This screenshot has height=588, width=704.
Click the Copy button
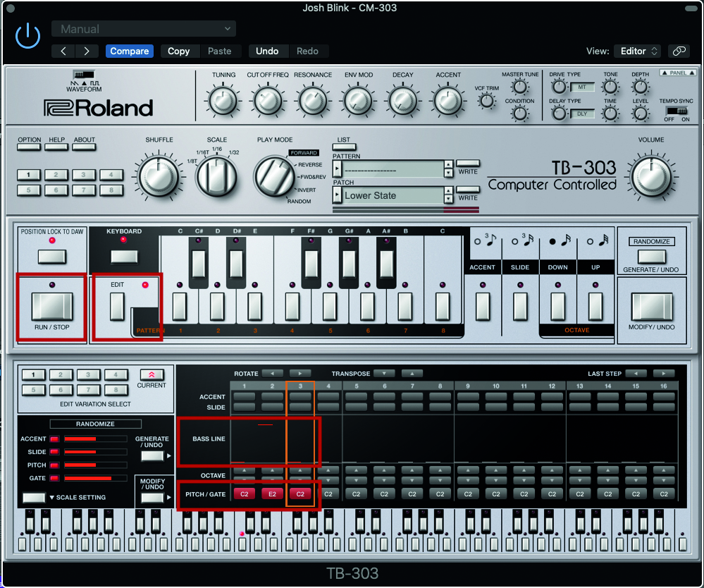[x=179, y=51]
